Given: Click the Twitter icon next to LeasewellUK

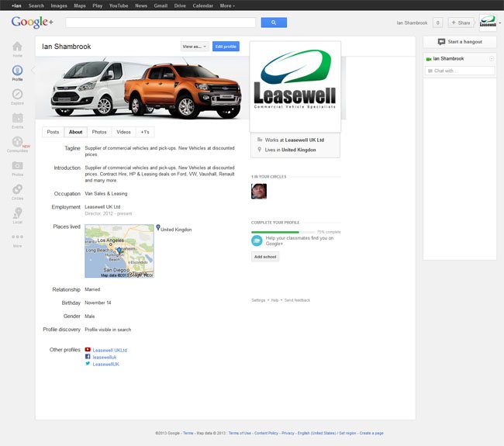Looking at the screenshot, I should point(88,364).
